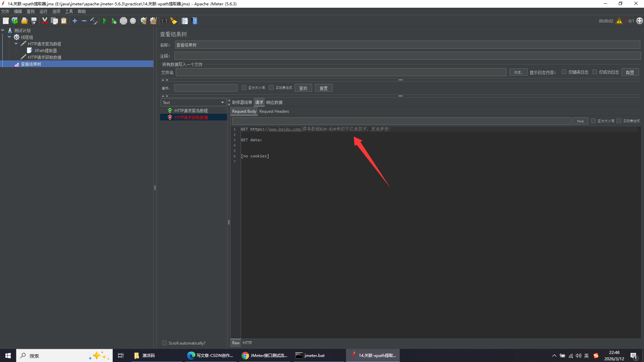The image size is (644, 362).
Task: Open the 选项 menu
Action: pos(56,11)
